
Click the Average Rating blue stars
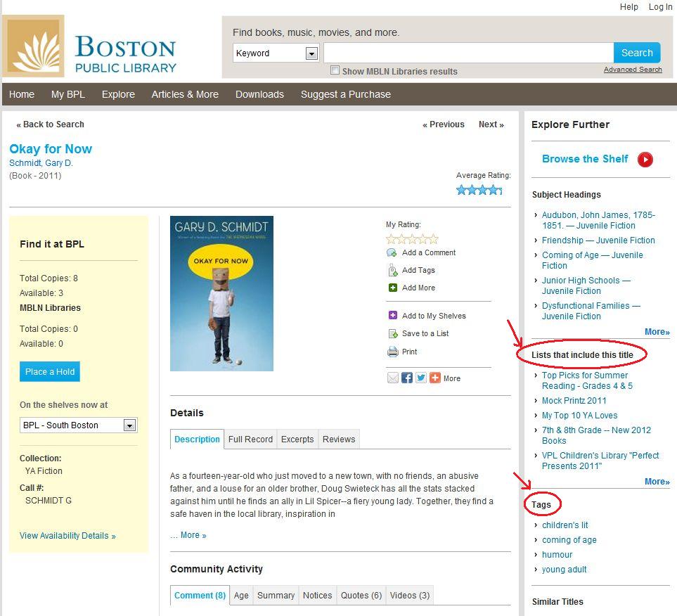tap(479, 190)
